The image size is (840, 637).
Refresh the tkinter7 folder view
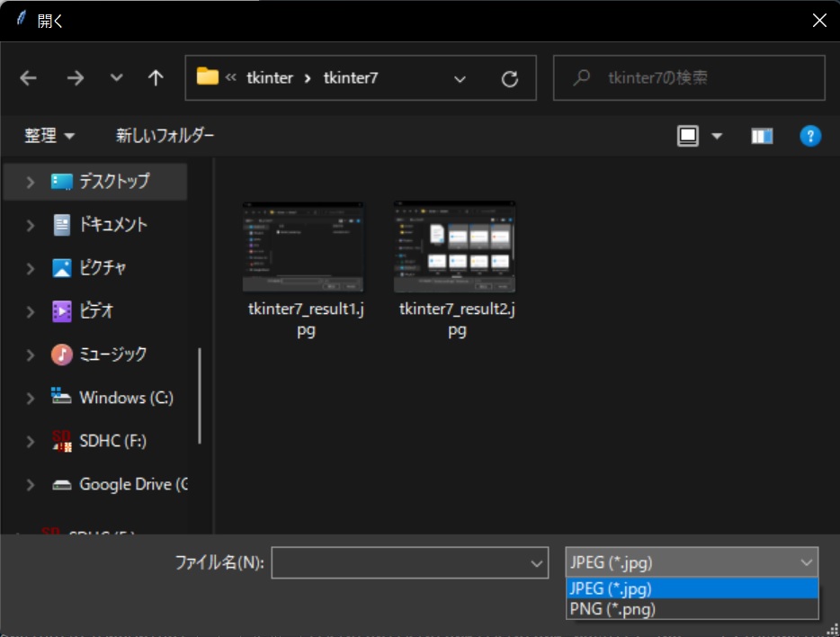click(510, 78)
